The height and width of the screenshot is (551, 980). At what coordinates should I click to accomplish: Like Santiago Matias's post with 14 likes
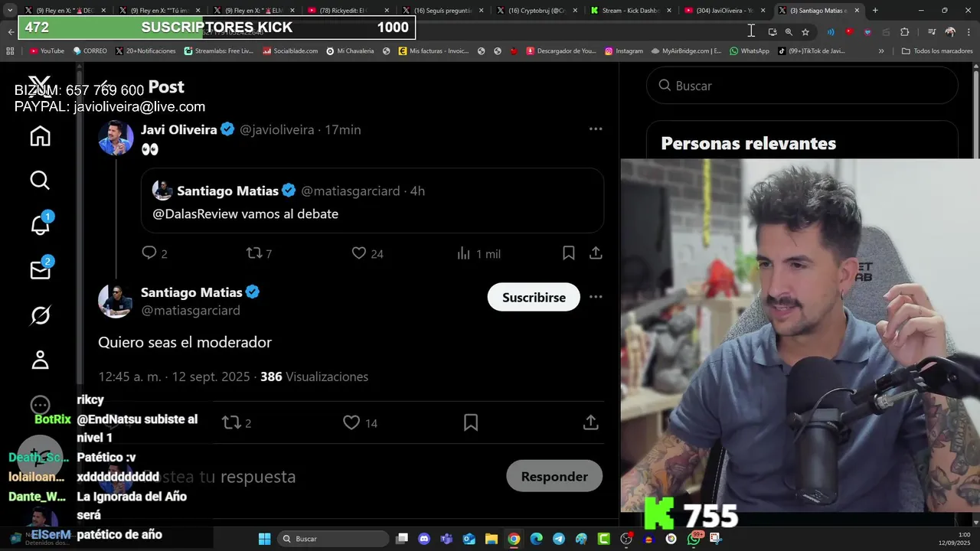click(360, 422)
